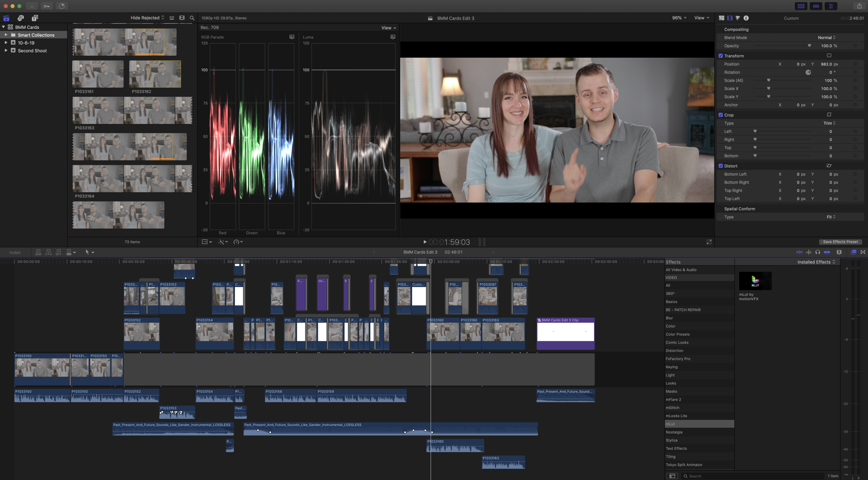Click the Save Effects Preset button
This screenshot has height=480, width=868.
click(841, 242)
